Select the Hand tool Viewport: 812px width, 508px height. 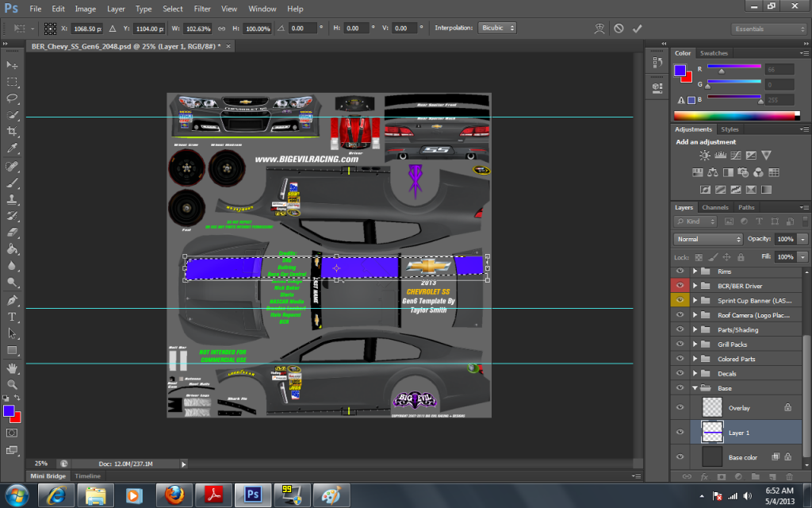click(12, 368)
